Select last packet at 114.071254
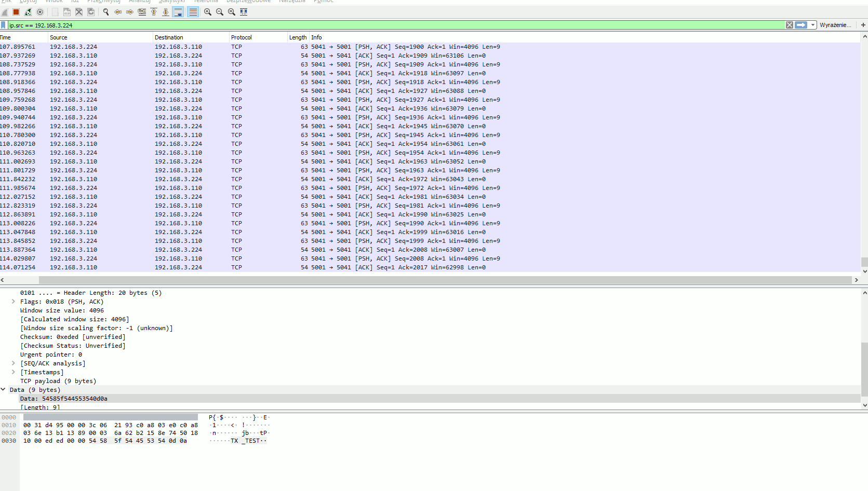Viewport: 868px width, 491px height. pos(430,267)
